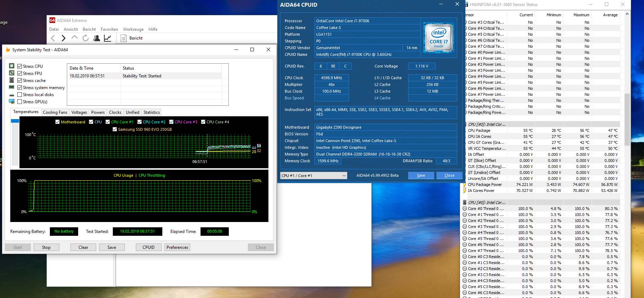Image resolution: width=644 pixels, height=298 pixels.
Task: Open the Hilfe menu
Action: point(153,29)
